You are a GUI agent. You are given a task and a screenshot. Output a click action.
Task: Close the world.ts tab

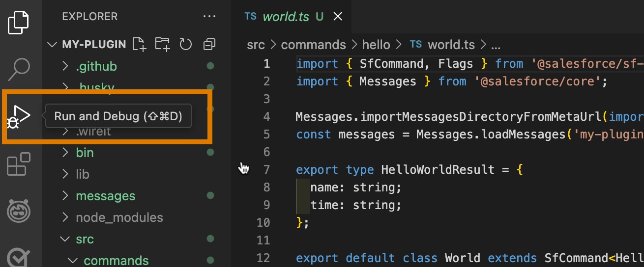click(338, 17)
